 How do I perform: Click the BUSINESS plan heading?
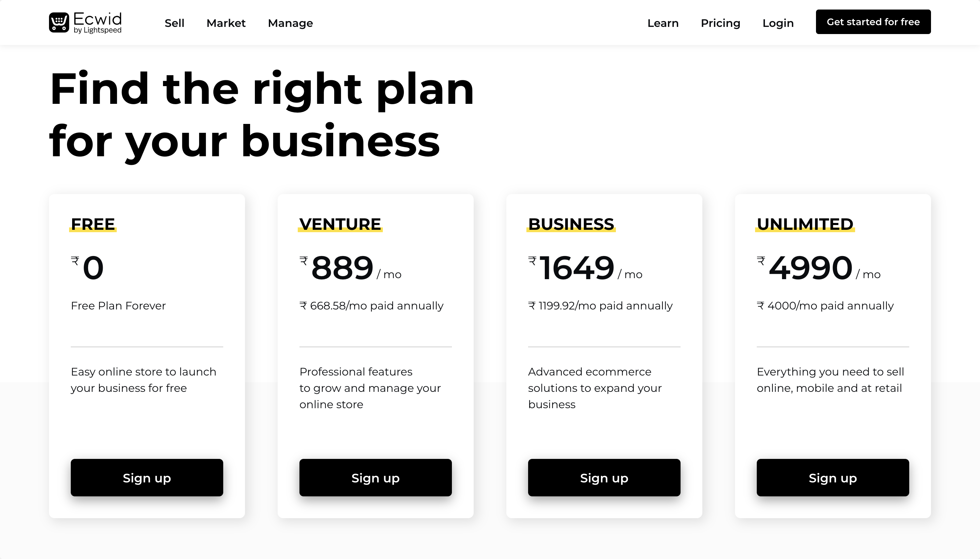point(571,224)
